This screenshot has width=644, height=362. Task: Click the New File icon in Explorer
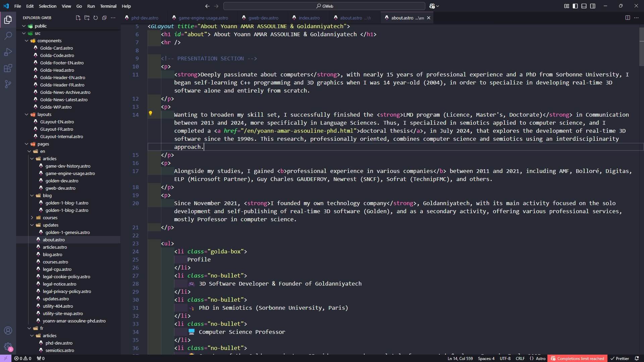pos(78,18)
